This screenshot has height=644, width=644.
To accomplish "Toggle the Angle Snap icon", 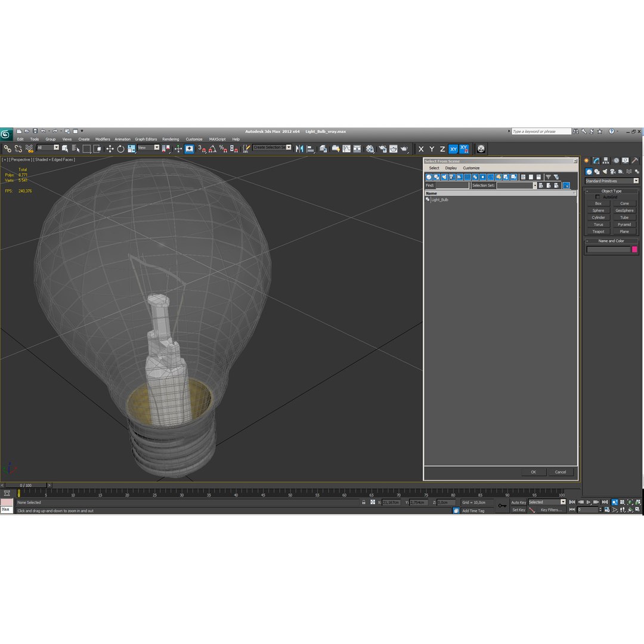I will 212,148.
